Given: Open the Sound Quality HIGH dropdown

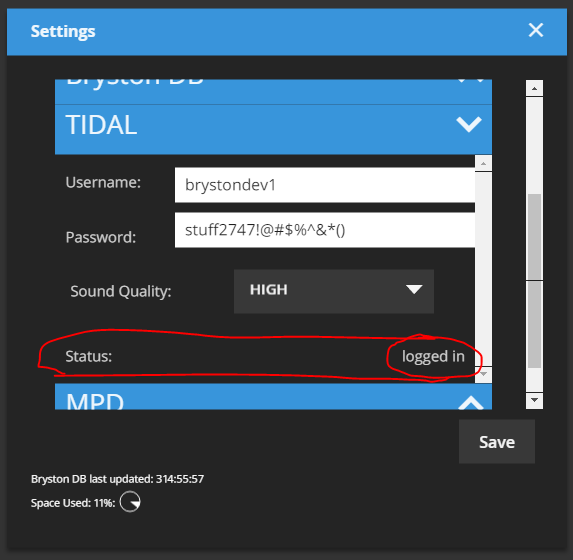Looking at the screenshot, I should point(334,291).
